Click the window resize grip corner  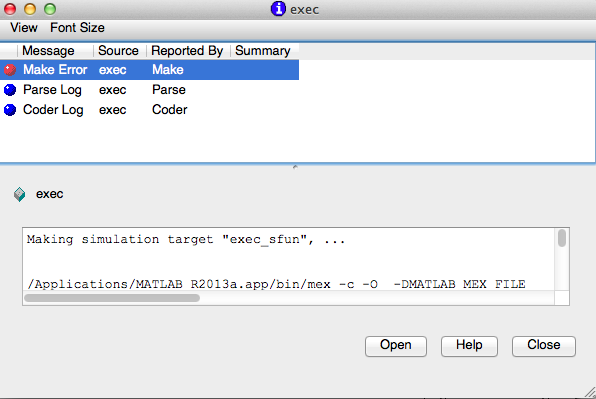pyautogui.click(x=590, y=392)
